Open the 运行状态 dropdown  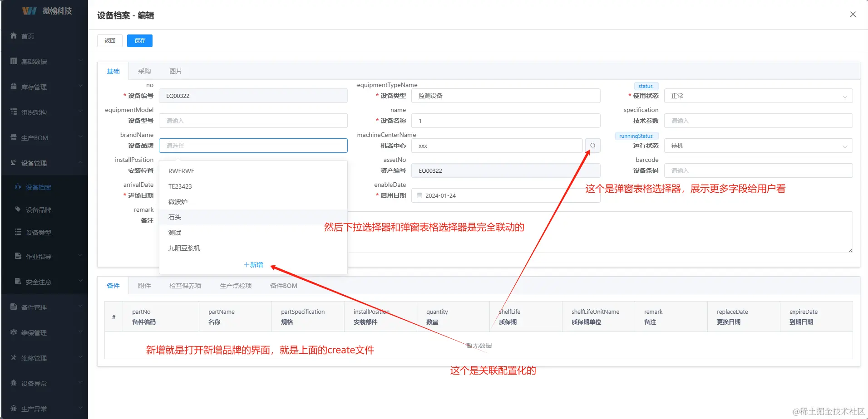tap(758, 146)
